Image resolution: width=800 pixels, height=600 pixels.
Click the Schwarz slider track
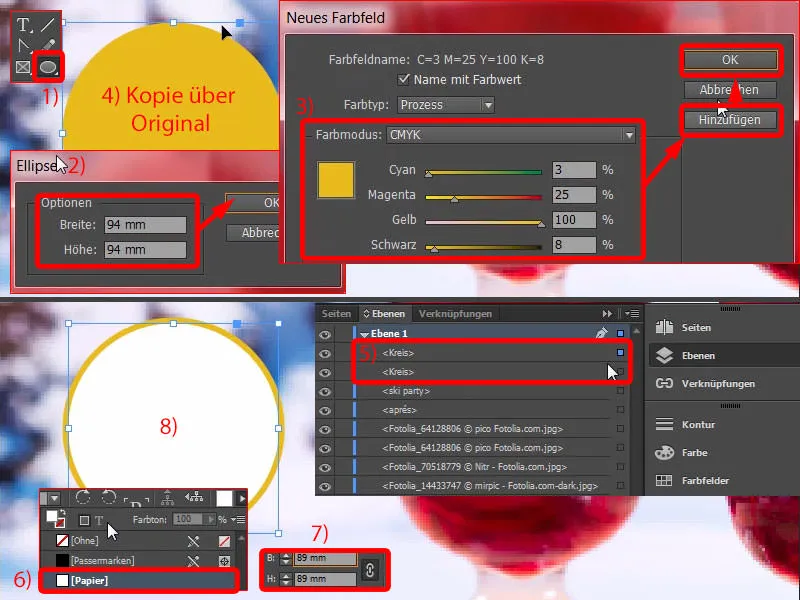483,247
